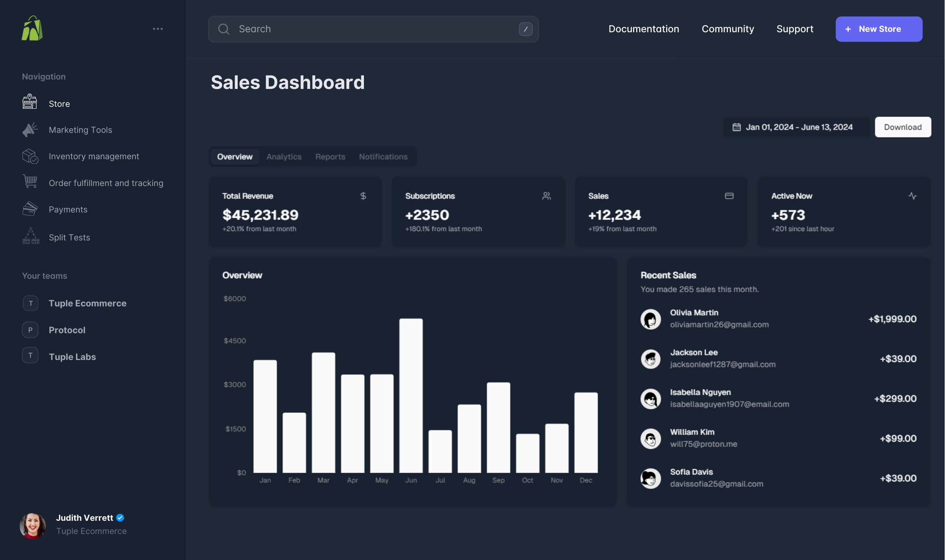The height and width of the screenshot is (560, 945).
Task: Switch to the Analytics tab
Action: pyautogui.click(x=284, y=157)
